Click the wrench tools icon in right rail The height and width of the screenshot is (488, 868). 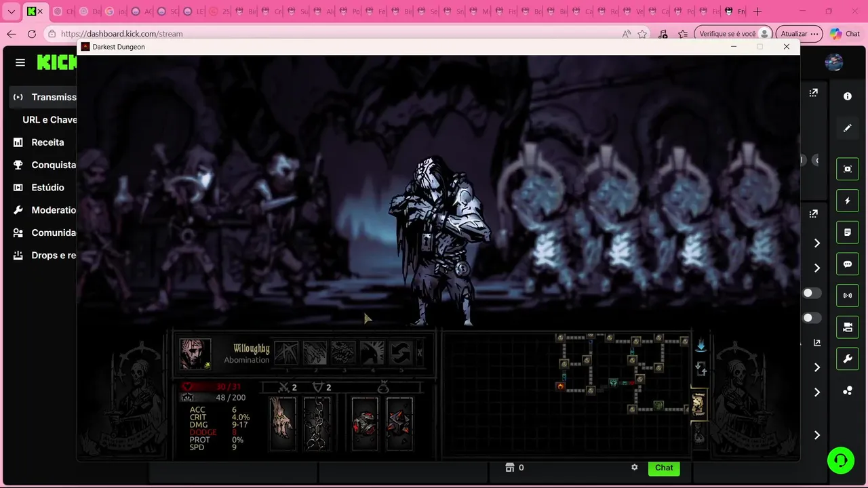tap(848, 359)
